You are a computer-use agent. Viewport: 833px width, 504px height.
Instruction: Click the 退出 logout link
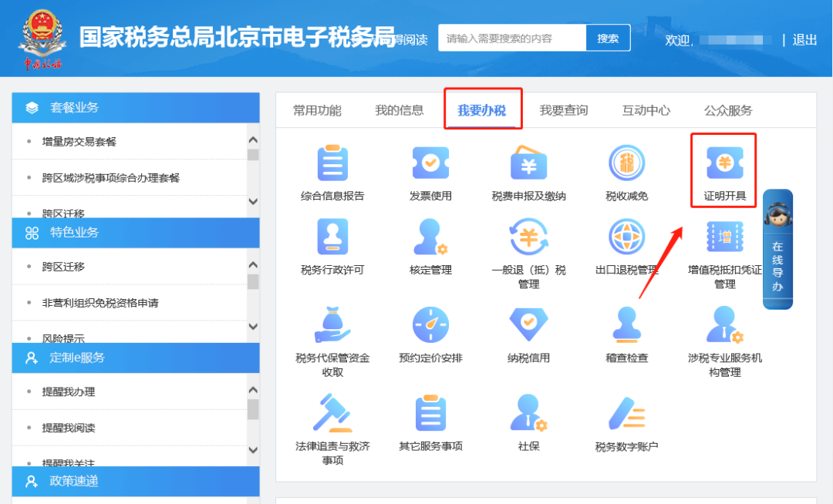pyautogui.click(x=804, y=40)
